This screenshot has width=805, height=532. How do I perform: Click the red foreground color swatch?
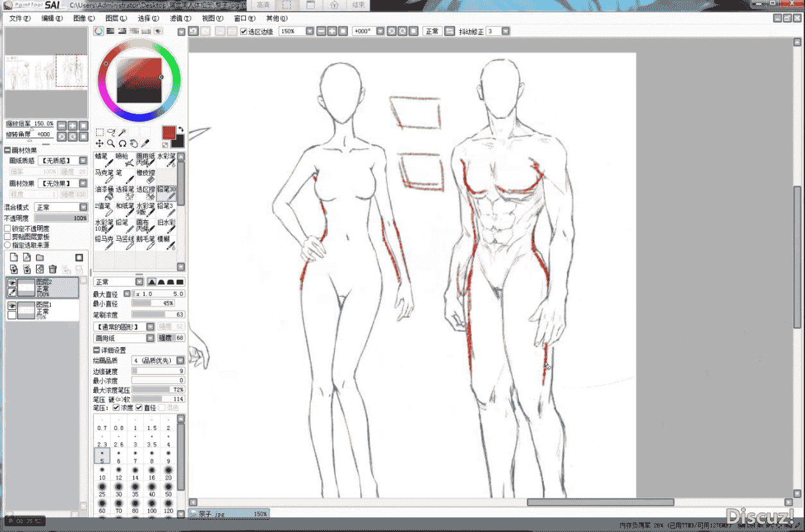tap(169, 133)
